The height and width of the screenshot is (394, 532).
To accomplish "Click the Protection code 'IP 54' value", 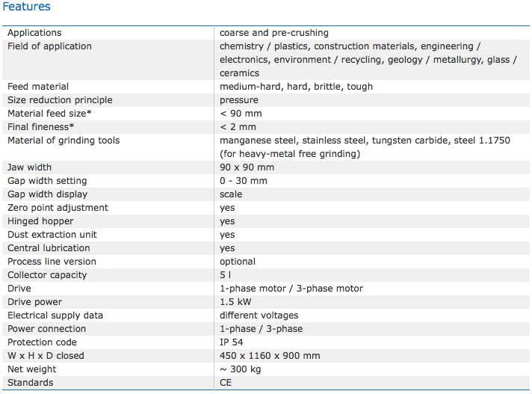I will [x=232, y=342].
